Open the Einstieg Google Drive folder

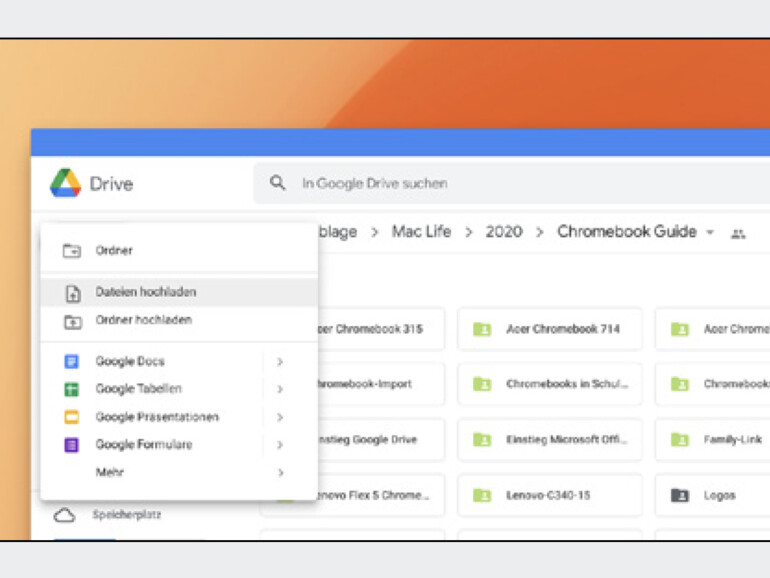pyautogui.click(x=381, y=440)
